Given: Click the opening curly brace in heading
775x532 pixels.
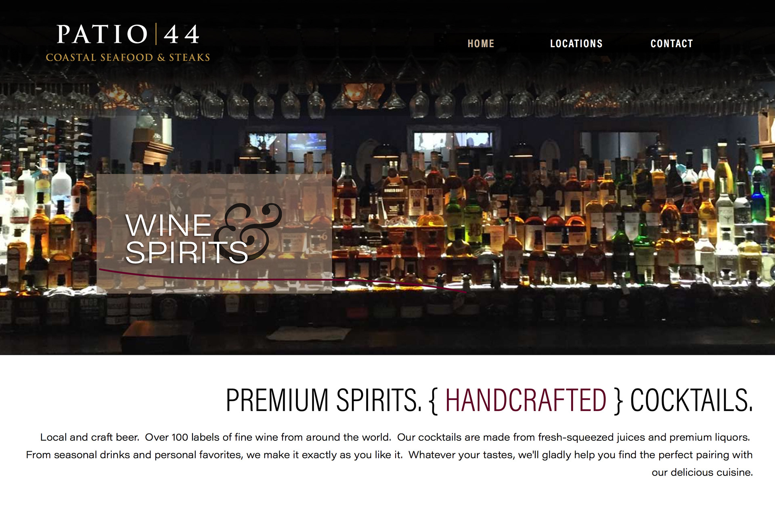Looking at the screenshot, I should click(x=434, y=400).
